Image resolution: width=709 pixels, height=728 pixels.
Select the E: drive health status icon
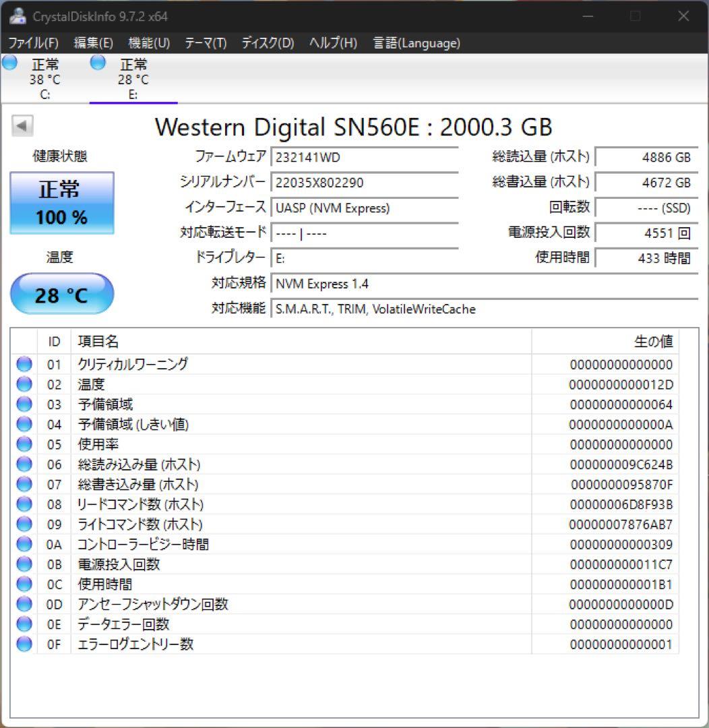point(97,62)
